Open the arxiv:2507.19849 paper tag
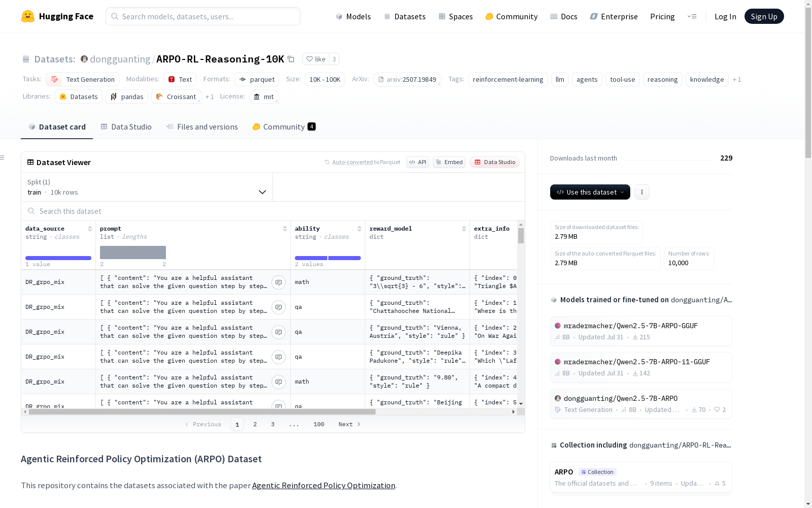812x508 pixels. pyautogui.click(x=408, y=80)
